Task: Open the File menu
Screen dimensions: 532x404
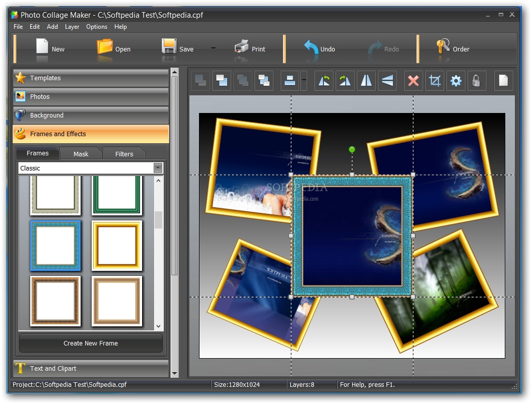Action: pos(18,27)
